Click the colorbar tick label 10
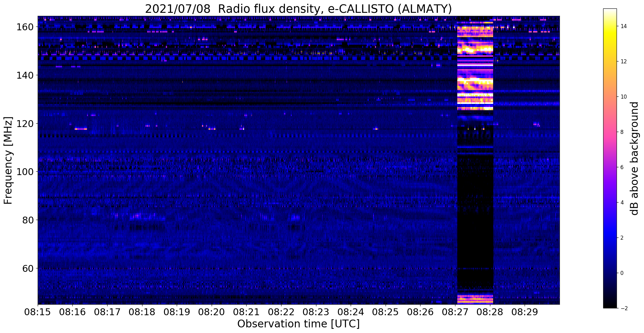This screenshot has width=644, height=333. point(624,97)
